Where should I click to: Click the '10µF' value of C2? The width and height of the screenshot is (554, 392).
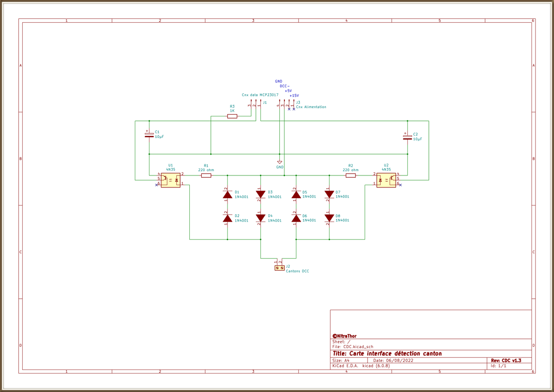pyautogui.click(x=418, y=139)
